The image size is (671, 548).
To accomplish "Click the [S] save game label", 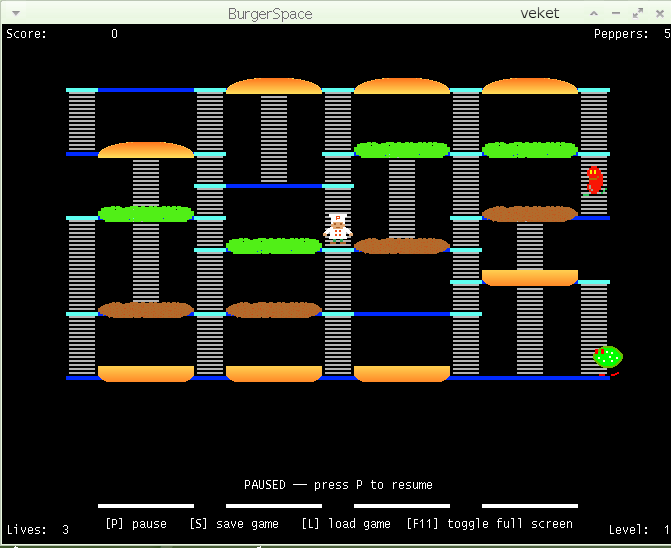I will click(x=234, y=524).
